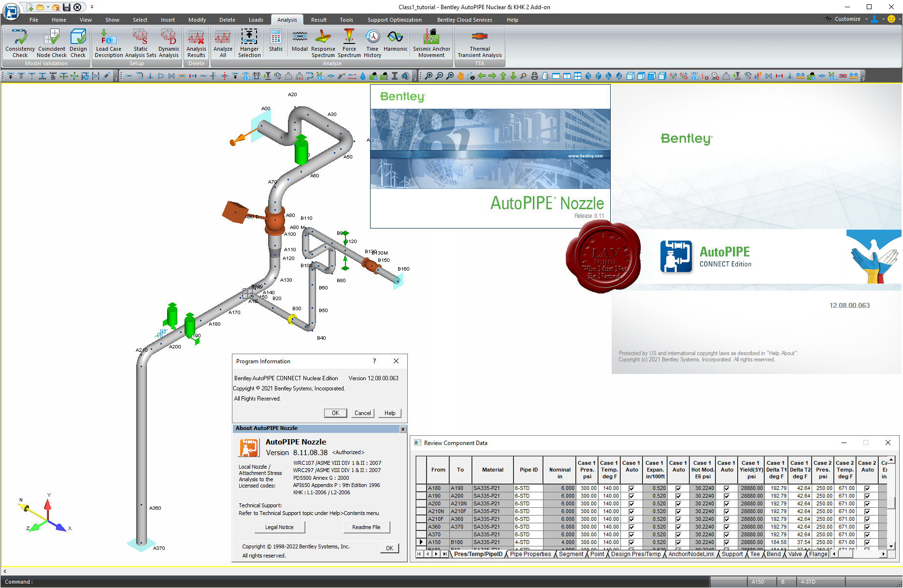903x588 pixels.
Task: Click the save disk icon in title bar
Action: click(67, 7)
